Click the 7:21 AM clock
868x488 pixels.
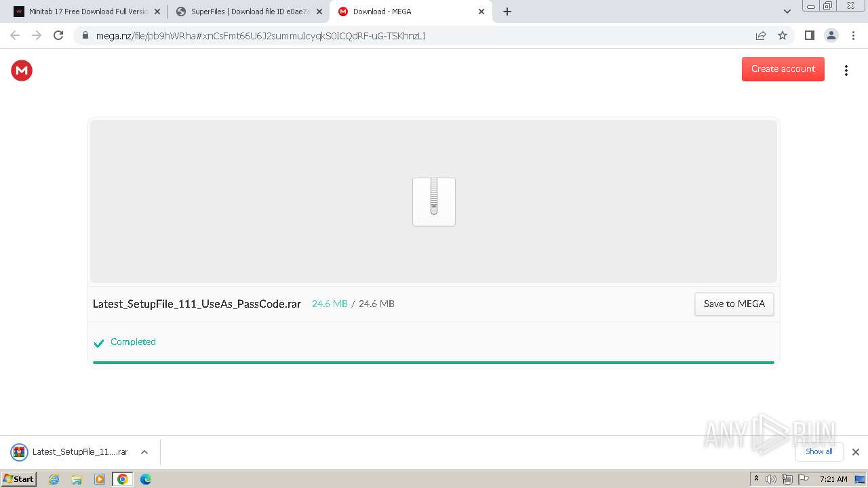[x=833, y=479]
